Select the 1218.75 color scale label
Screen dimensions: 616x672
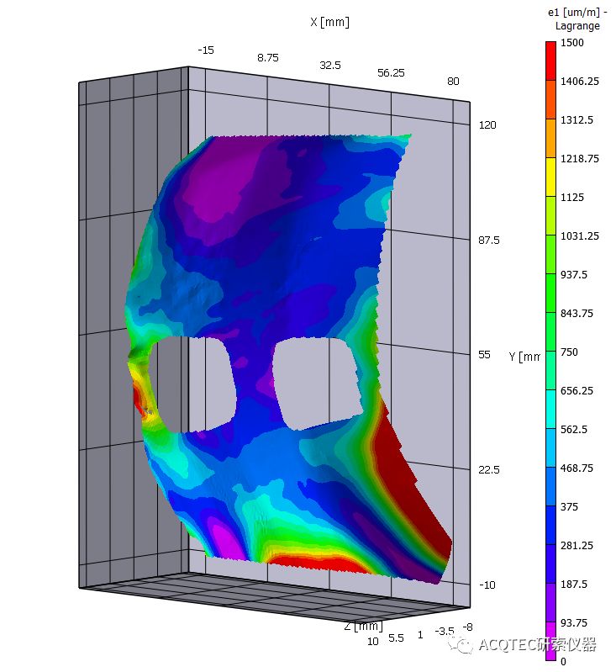[580, 159]
